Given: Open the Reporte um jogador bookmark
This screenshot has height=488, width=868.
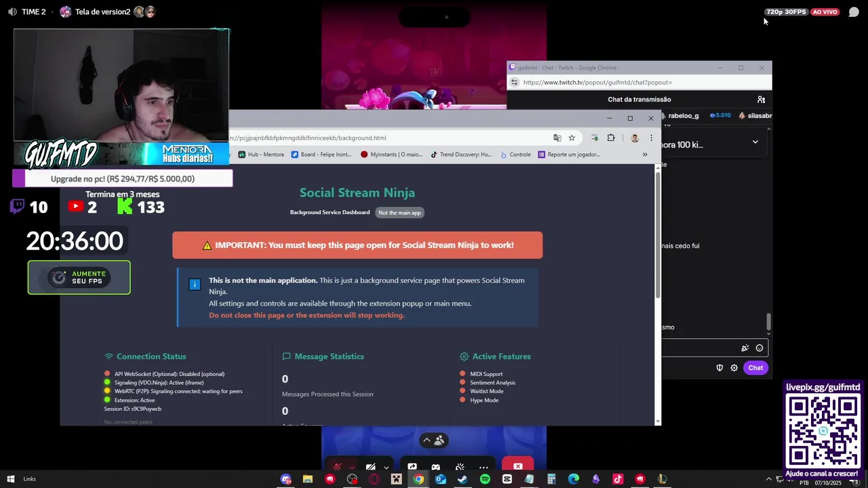Looking at the screenshot, I should (x=569, y=155).
